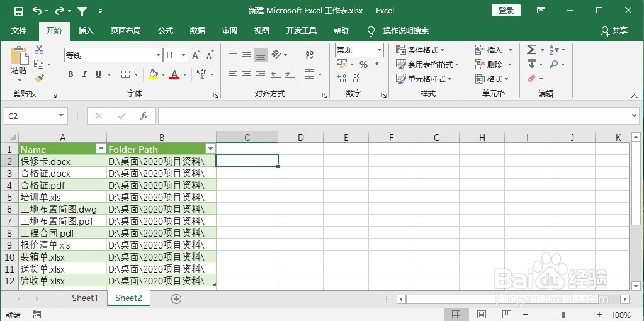This screenshot has width=644, height=321.
Task: Collapse the ribbon with the chevron
Action: 634,95
